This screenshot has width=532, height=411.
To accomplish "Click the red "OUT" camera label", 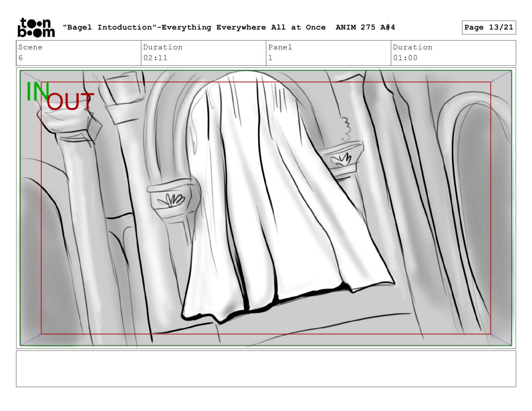I will pyautogui.click(x=70, y=102).
